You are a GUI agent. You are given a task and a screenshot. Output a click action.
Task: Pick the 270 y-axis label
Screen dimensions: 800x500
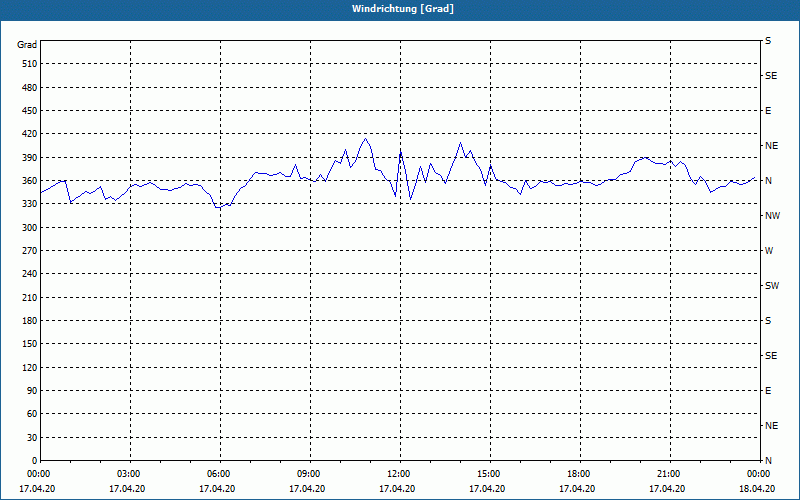coord(30,251)
